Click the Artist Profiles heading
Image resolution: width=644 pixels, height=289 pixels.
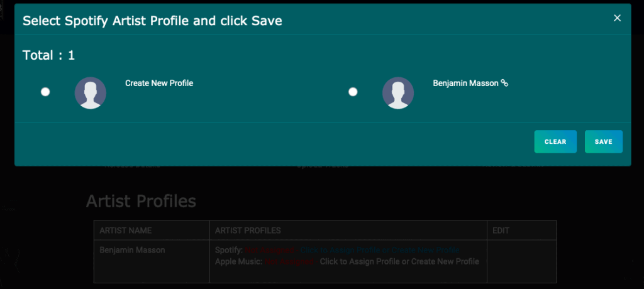(141, 201)
